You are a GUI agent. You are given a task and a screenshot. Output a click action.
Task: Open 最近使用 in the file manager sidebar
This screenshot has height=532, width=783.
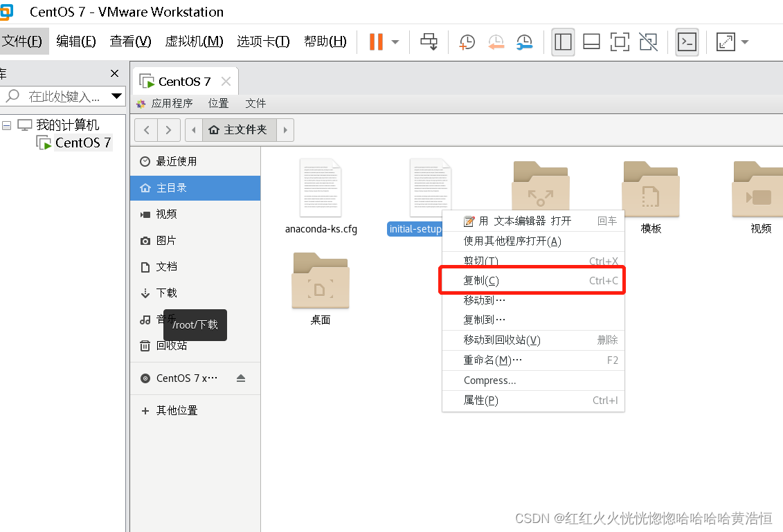coord(195,162)
